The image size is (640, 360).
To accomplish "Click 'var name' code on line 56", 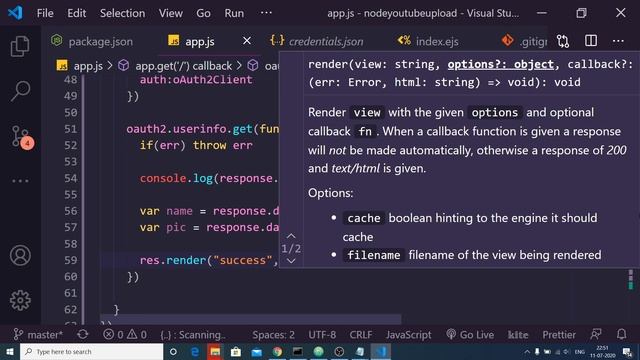I will click(166, 211).
